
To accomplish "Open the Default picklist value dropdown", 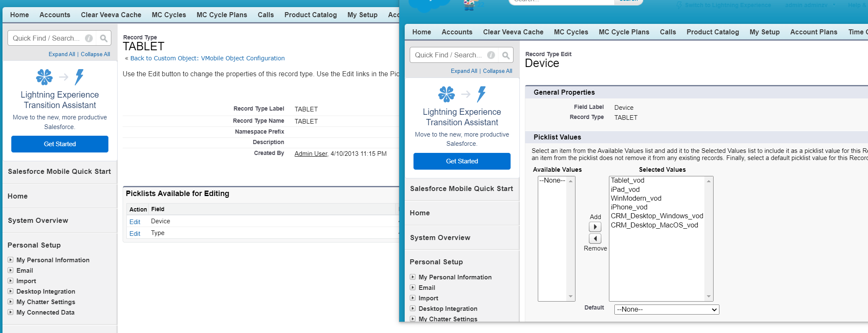I will [666, 310].
